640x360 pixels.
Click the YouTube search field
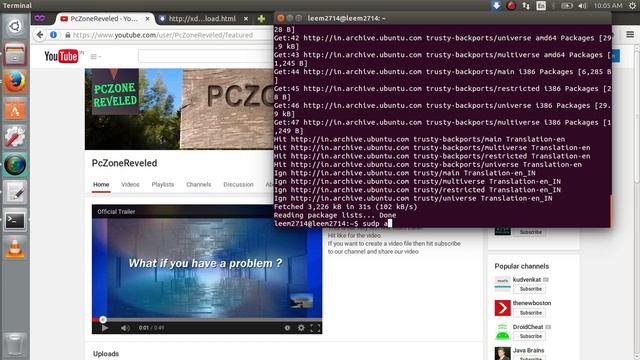click(x=206, y=56)
